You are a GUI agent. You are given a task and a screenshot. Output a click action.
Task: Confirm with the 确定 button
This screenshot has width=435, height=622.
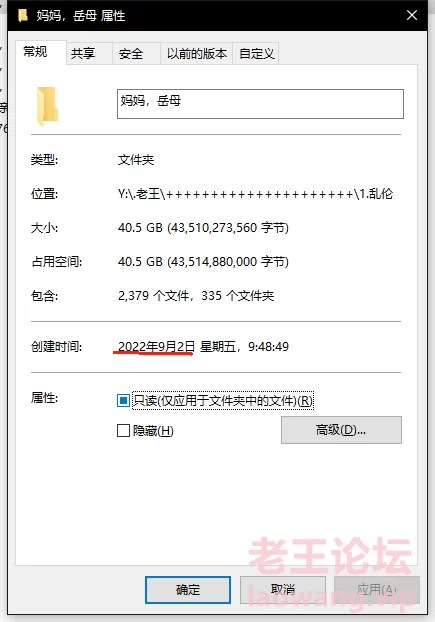click(188, 589)
